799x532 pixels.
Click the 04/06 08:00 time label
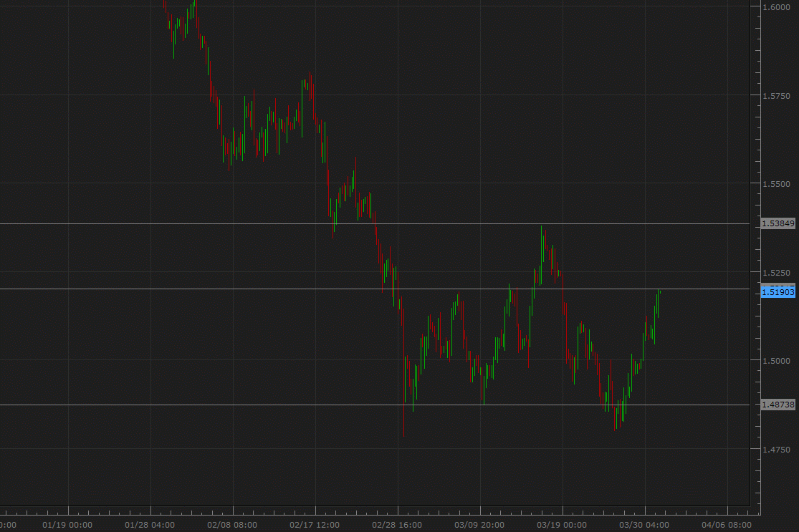point(726,524)
